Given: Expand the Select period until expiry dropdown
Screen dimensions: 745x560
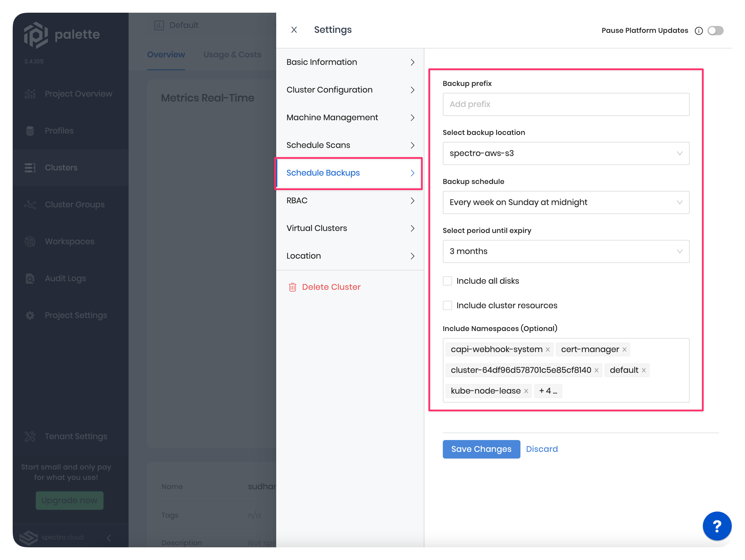Looking at the screenshot, I should 565,251.
